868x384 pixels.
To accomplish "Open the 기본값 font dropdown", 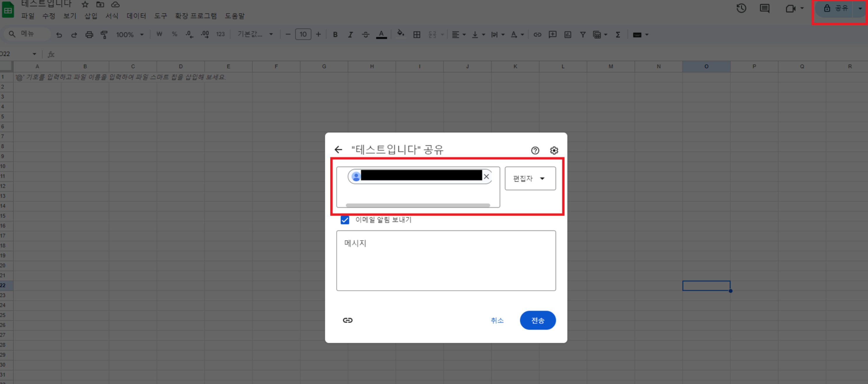I will 255,34.
